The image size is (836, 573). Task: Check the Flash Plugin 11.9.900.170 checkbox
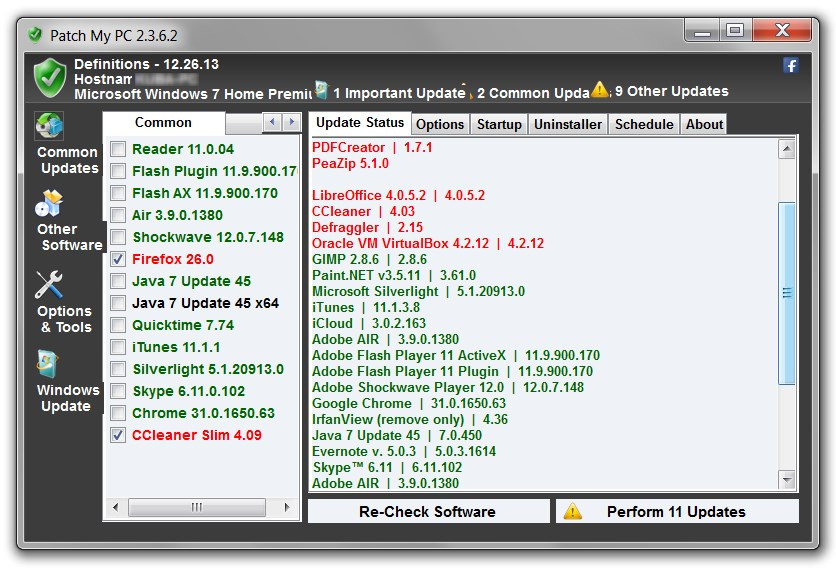(118, 171)
